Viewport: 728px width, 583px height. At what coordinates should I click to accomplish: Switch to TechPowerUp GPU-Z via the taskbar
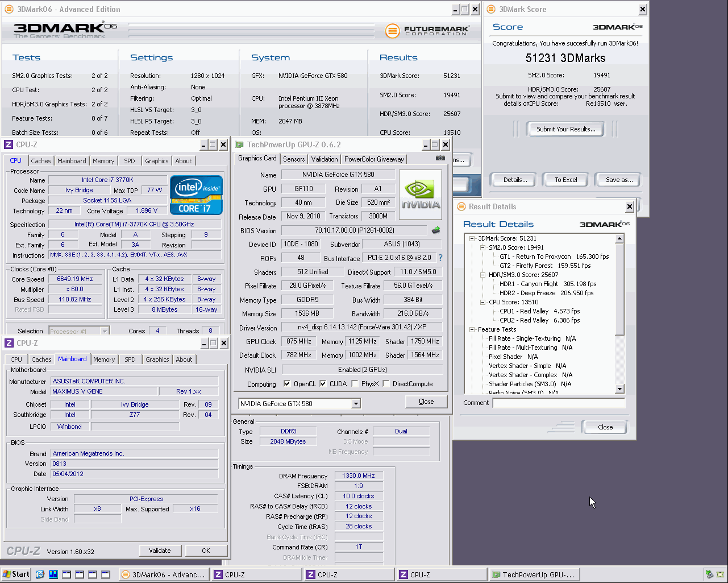pyautogui.click(x=534, y=574)
